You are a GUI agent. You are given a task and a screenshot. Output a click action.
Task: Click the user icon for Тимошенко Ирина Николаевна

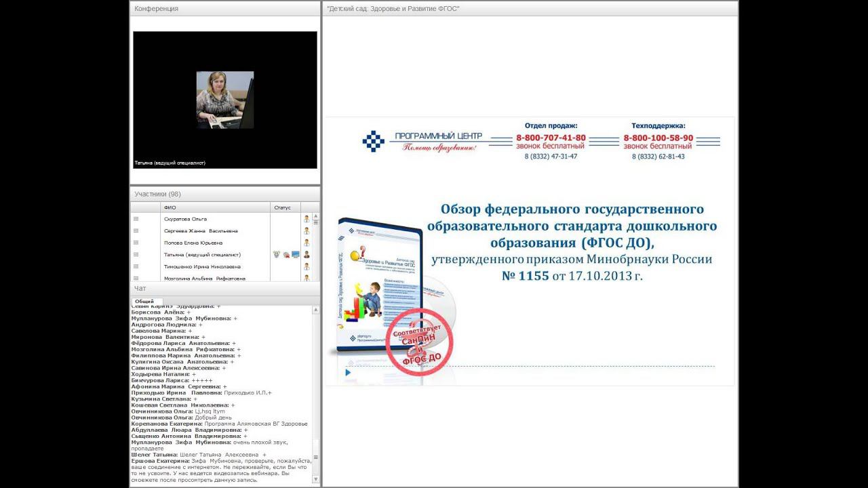click(x=307, y=266)
